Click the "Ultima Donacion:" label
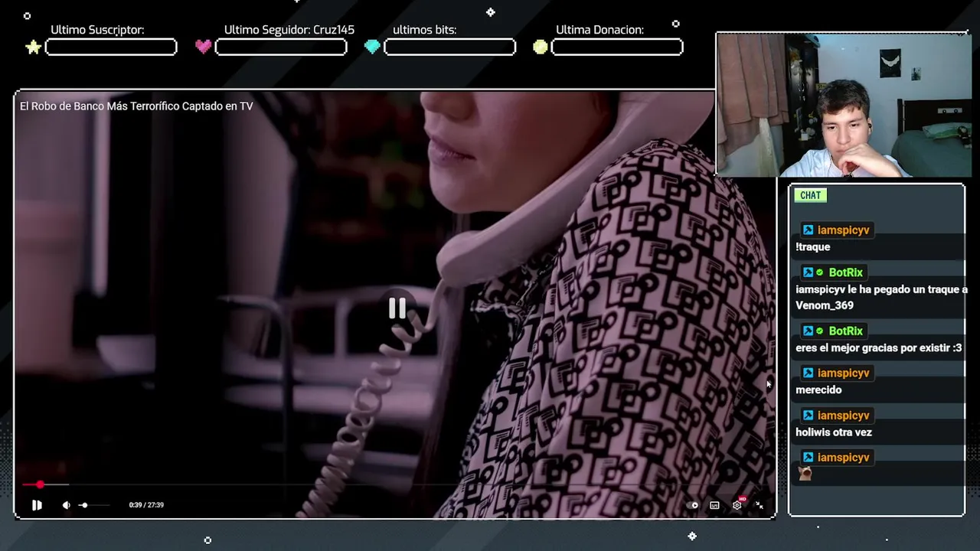The height and width of the screenshot is (551, 980). pyautogui.click(x=599, y=30)
